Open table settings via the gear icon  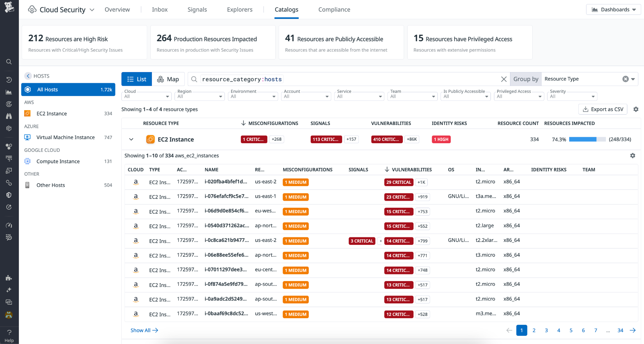[x=636, y=109]
